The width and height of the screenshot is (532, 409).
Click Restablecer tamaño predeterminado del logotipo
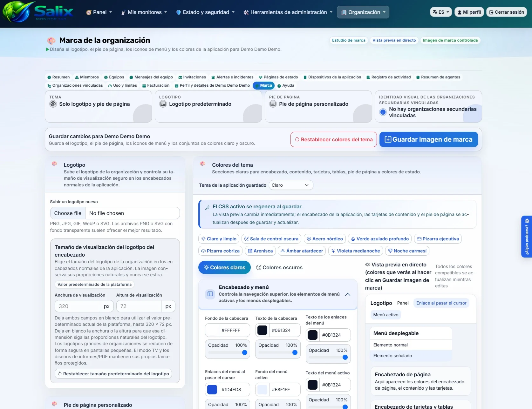113,374
